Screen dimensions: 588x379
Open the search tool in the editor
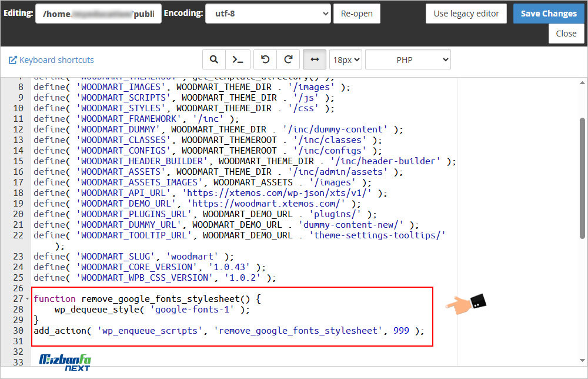point(214,59)
